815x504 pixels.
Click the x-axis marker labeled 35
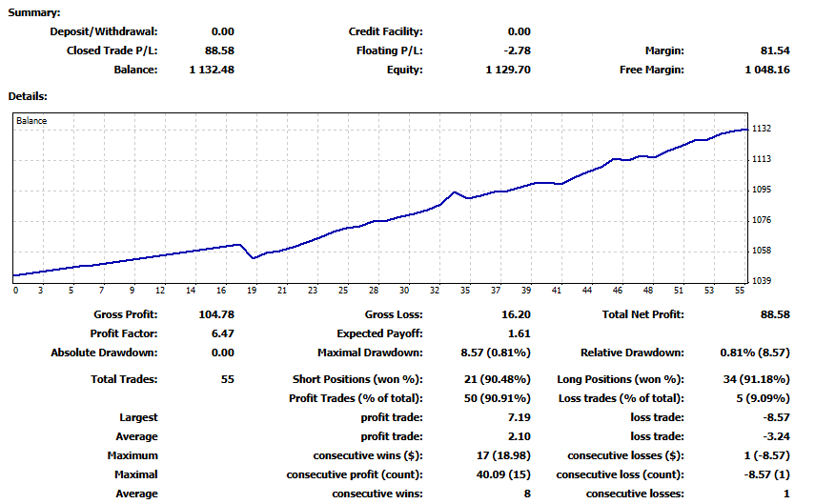pyautogui.click(x=464, y=291)
